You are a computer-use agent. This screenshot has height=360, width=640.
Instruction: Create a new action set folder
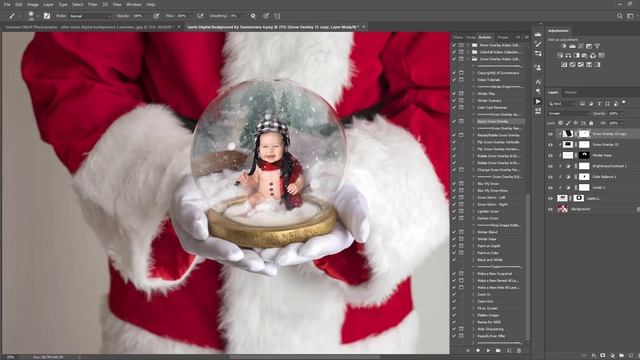pos(498,351)
